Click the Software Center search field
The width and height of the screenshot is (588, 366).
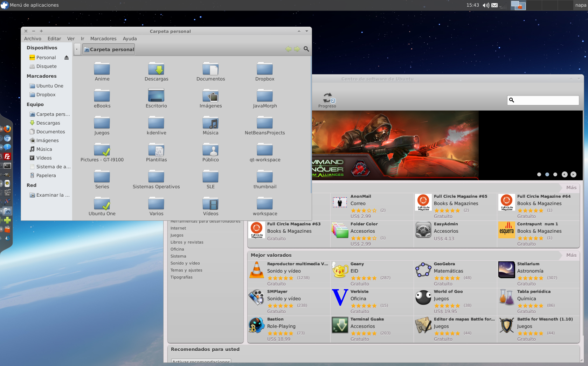(543, 100)
